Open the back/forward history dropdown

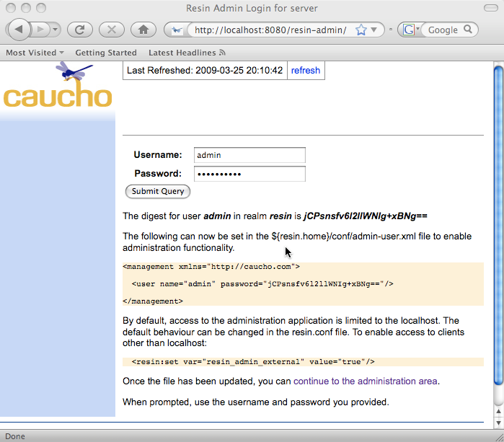(x=55, y=30)
